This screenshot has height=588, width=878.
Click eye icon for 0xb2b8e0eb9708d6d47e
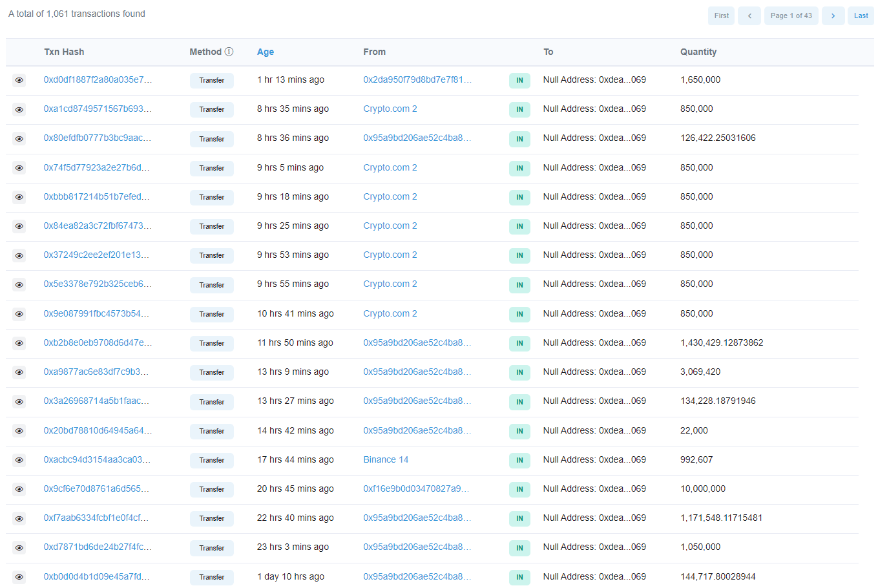pyautogui.click(x=19, y=343)
